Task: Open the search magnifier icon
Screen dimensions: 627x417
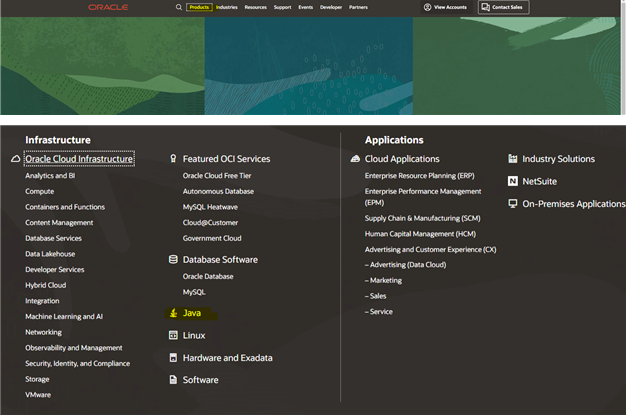Action: pyautogui.click(x=179, y=7)
